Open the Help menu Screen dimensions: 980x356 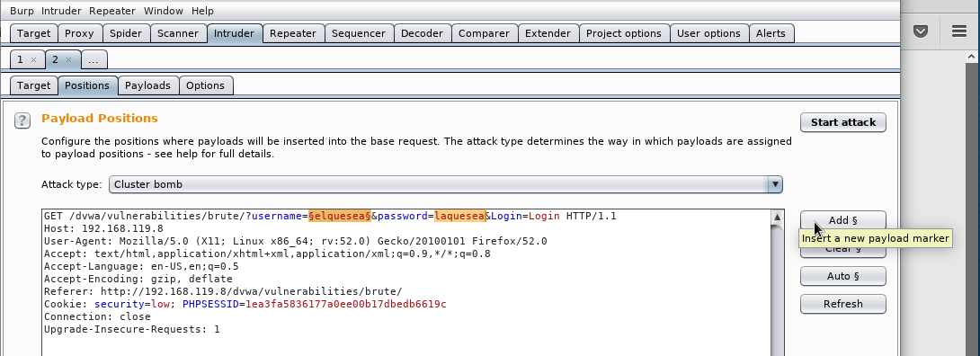[x=202, y=11]
